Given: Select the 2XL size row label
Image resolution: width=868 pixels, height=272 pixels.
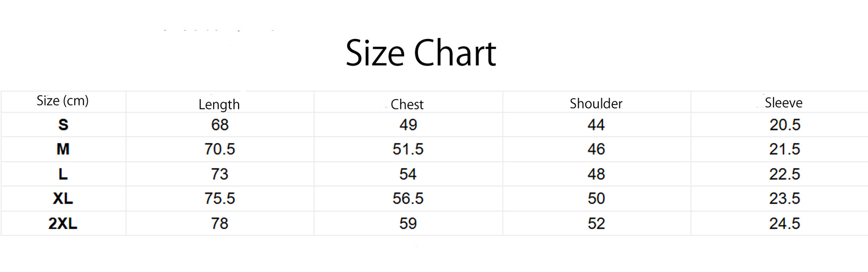Looking at the screenshot, I should [x=63, y=223].
